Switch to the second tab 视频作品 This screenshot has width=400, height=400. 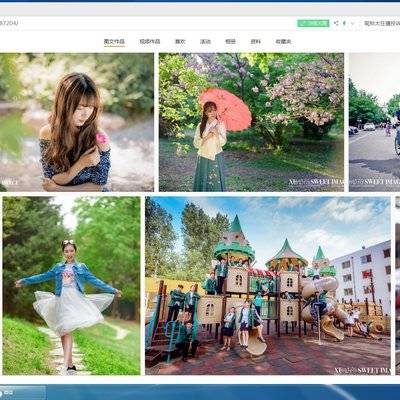150,42
